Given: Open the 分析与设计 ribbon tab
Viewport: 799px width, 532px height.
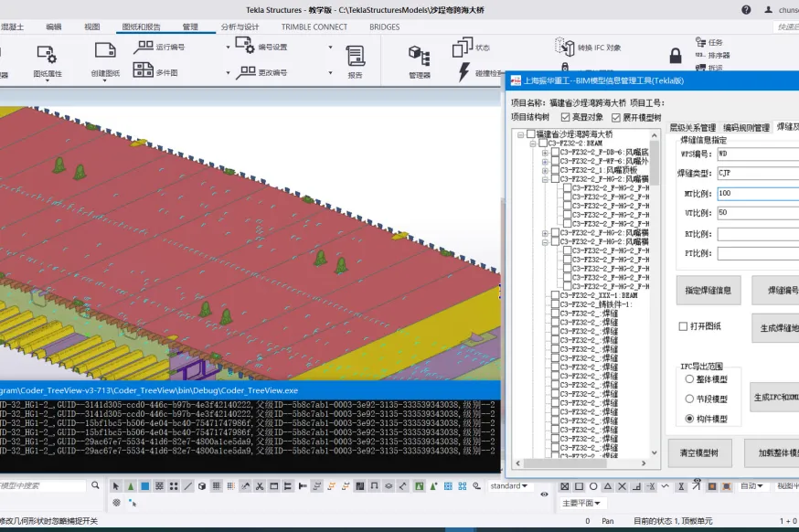Looking at the screenshot, I should (x=240, y=27).
